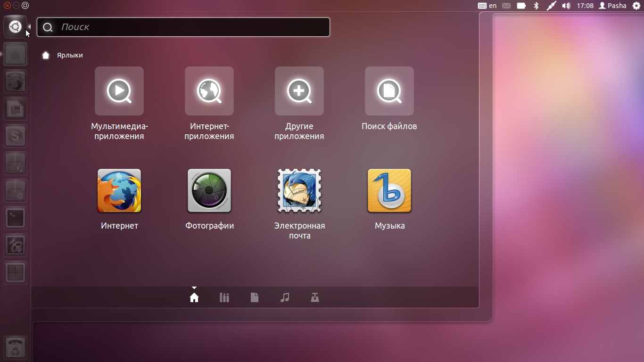Image resolution: width=644 pixels, height=362 pixels.
Task: Click the Ярлыки heading
Action: click(70, 55)
